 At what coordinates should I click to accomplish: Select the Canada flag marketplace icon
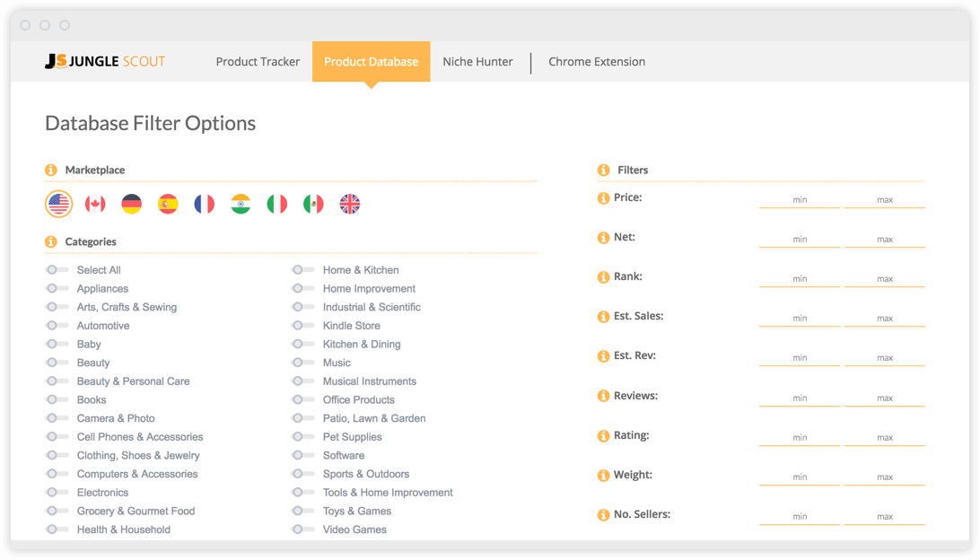(95, 204)
